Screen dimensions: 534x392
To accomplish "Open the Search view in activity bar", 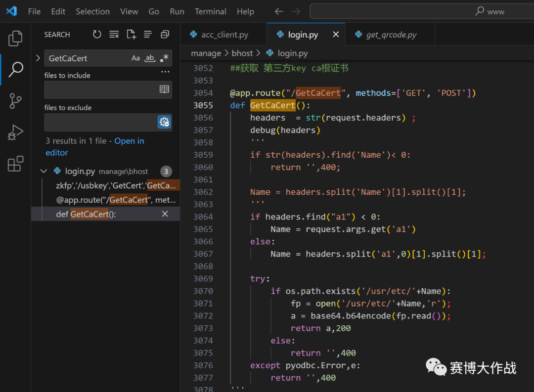I will pos(15,70).
